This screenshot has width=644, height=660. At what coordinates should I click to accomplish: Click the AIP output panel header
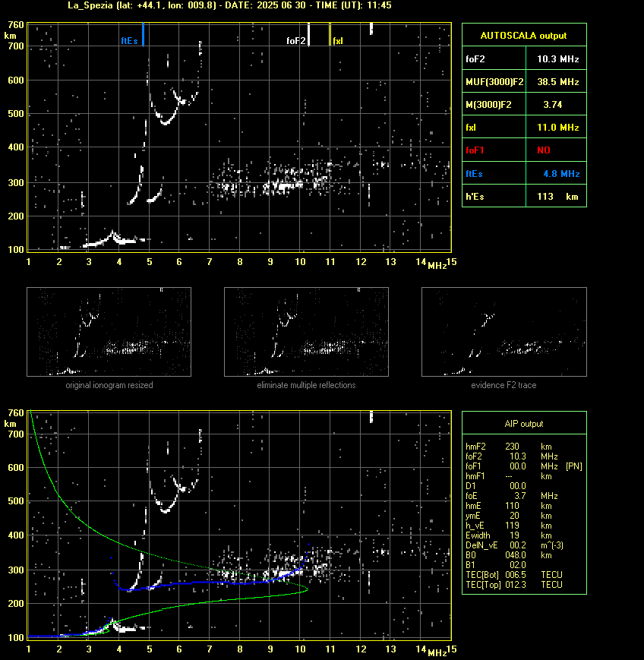point(524,424)
